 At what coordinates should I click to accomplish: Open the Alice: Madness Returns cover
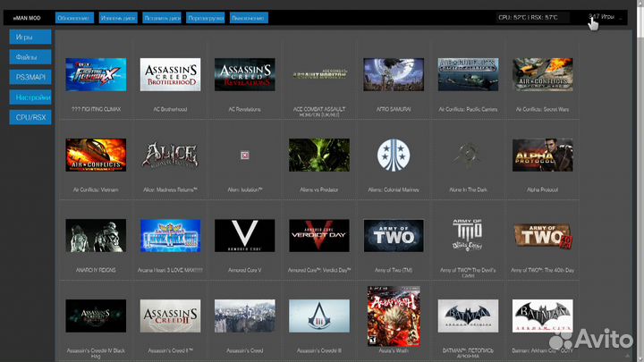point(170,155)
